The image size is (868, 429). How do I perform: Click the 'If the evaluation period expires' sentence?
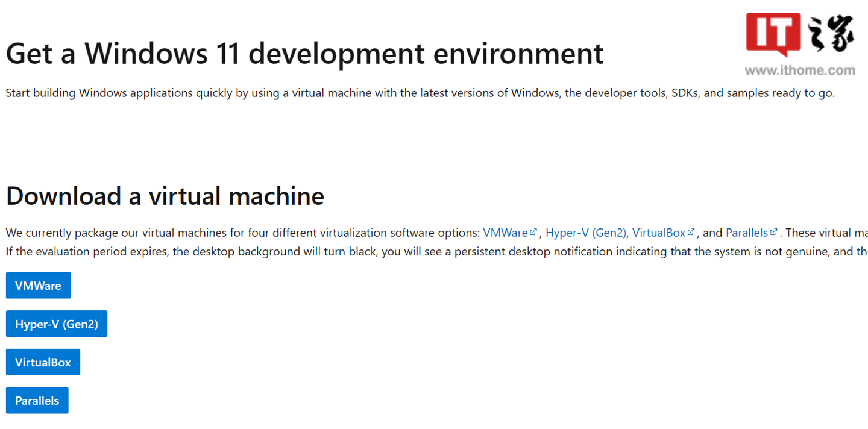tap(422, 252)
